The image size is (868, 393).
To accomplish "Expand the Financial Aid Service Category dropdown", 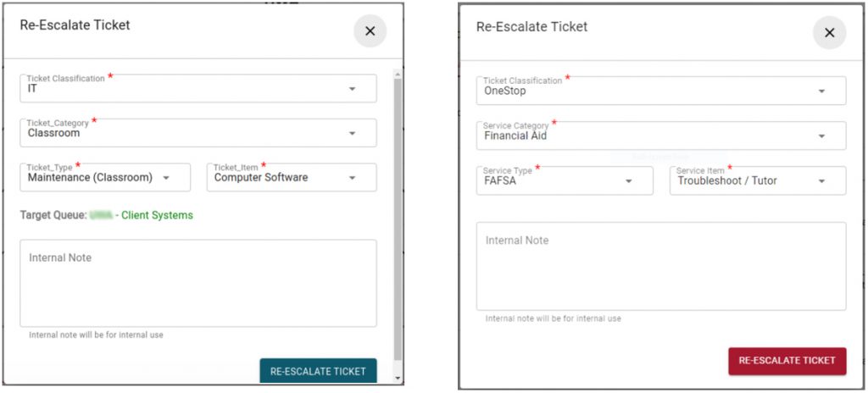I will tap(661, 136).
